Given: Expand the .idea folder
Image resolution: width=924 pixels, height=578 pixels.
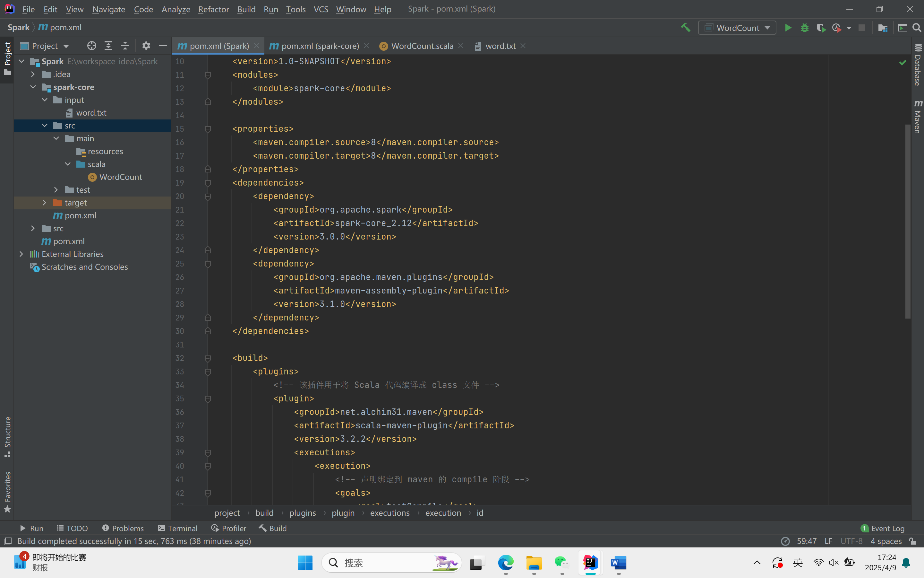Looking at the screenshot, I should (x=33, y=74).
